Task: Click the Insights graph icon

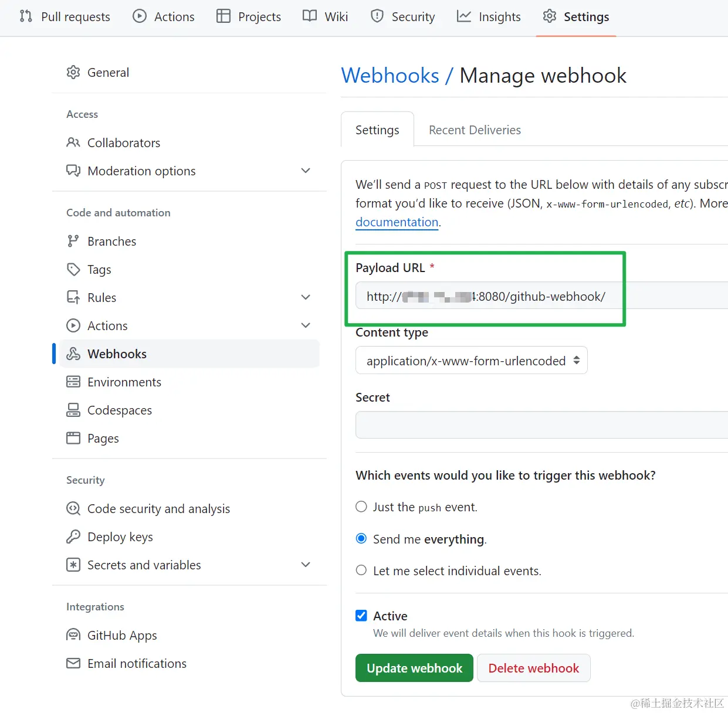Action: click(464, 16)
